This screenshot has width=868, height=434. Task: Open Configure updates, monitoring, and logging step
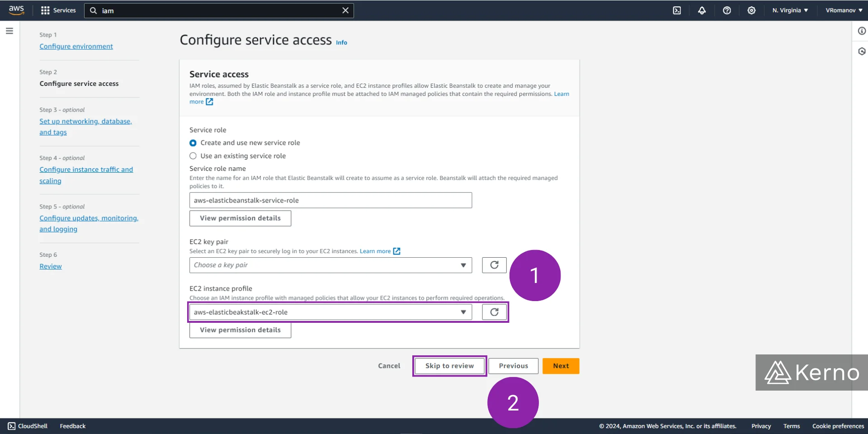(x=89, y=223)
